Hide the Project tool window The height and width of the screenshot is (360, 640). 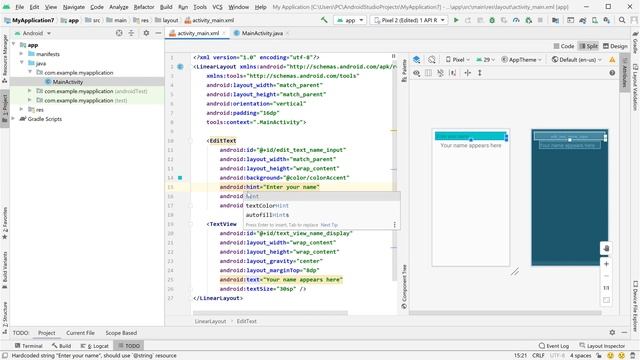(x=158, y=33)
